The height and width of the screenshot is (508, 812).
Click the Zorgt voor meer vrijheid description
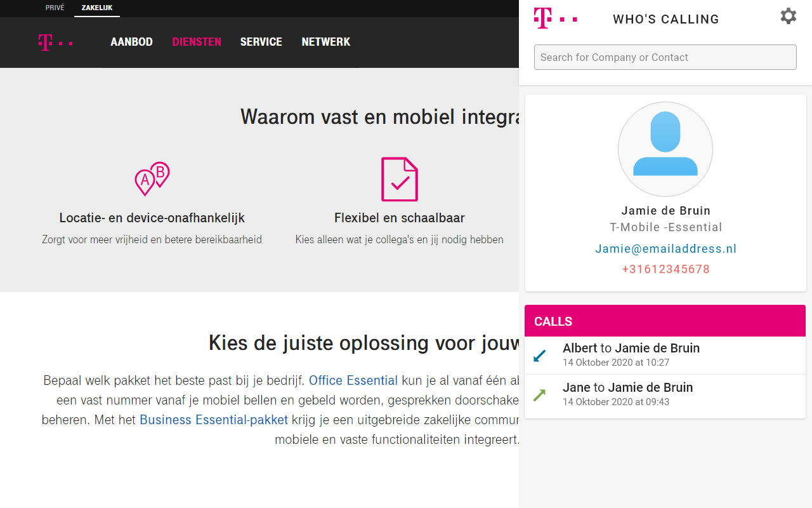click(152, 239)
